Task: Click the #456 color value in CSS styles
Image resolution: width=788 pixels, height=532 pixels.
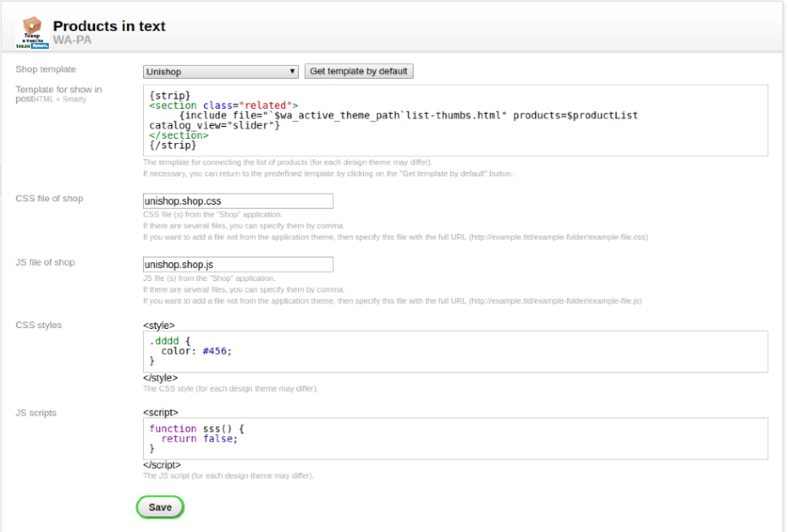Action: (x=218, y=350)
